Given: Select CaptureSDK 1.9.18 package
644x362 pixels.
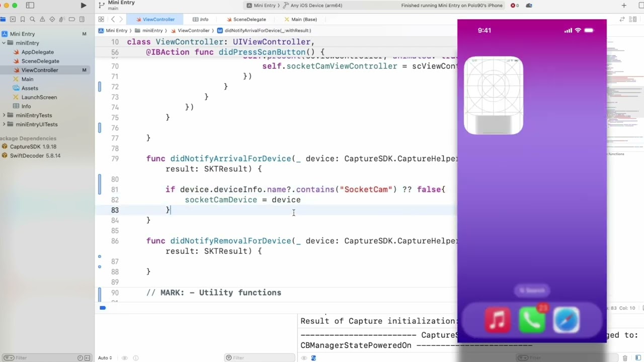Looking at the screenshot, I should point(33,147).
